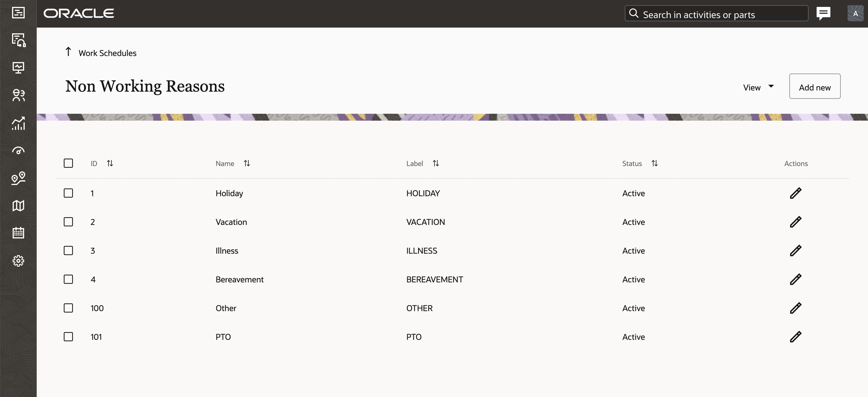Select the map/layers panel icon

point(18,205)
